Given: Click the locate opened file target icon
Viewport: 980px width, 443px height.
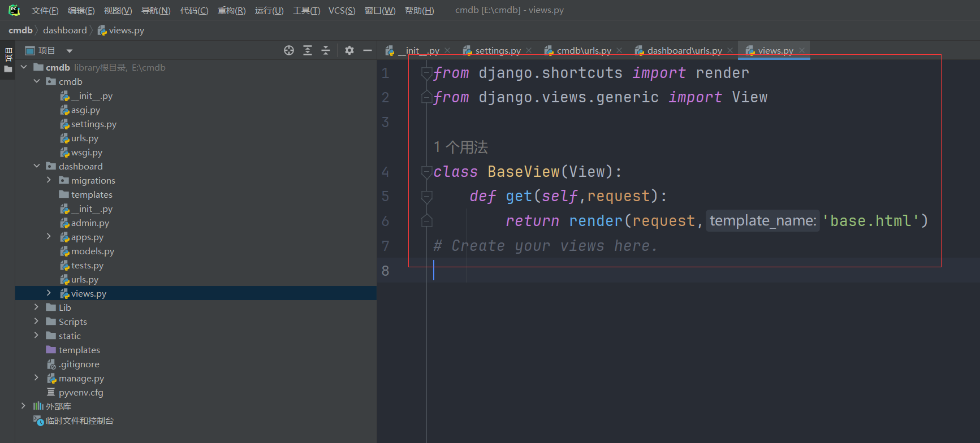Looking at the screenshot, I should tap(289, 50).
